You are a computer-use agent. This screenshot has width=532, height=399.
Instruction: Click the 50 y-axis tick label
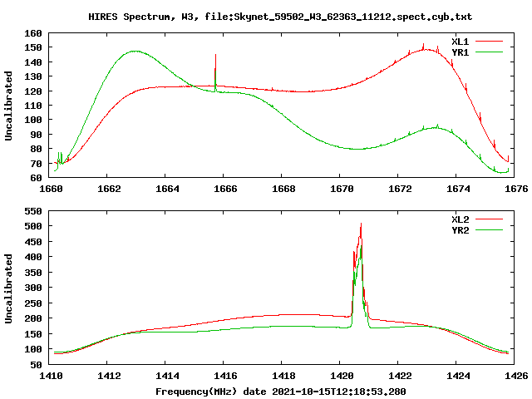[36, 365]
